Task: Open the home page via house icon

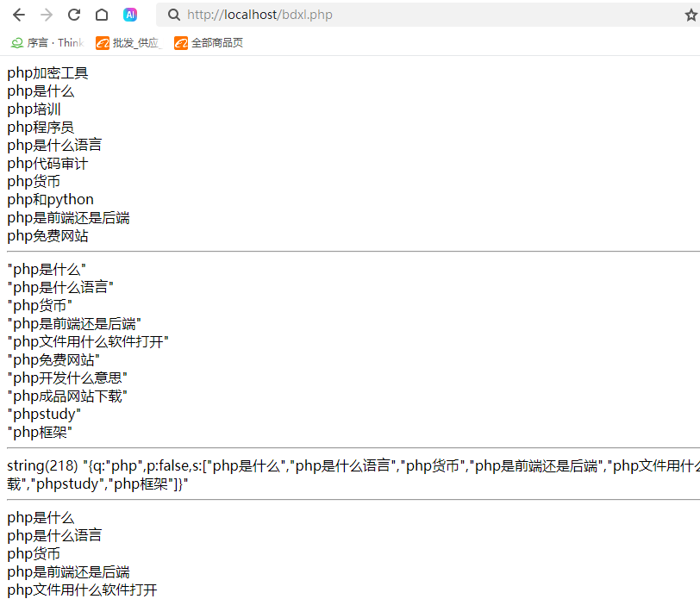Action: click(x=102, y=16)
